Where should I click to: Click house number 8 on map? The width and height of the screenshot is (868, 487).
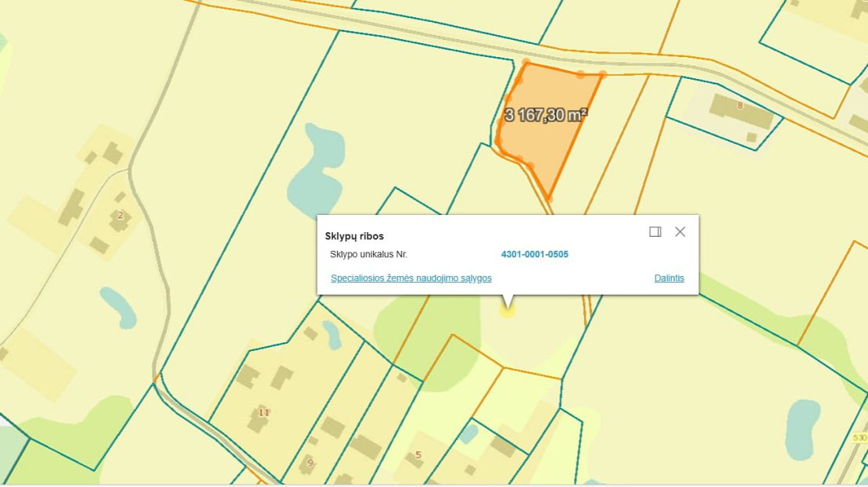click(x=740, y=106)
